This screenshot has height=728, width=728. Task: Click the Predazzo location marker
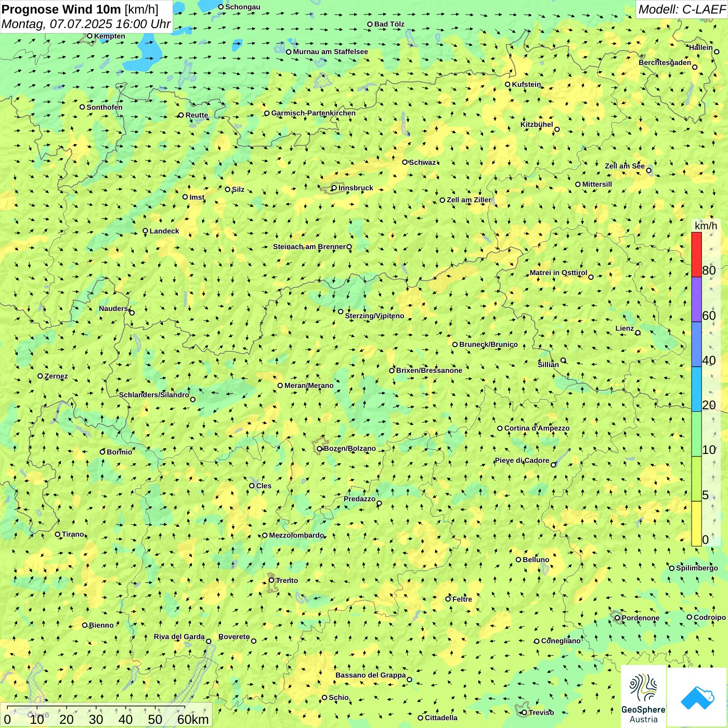coord(379,503)
